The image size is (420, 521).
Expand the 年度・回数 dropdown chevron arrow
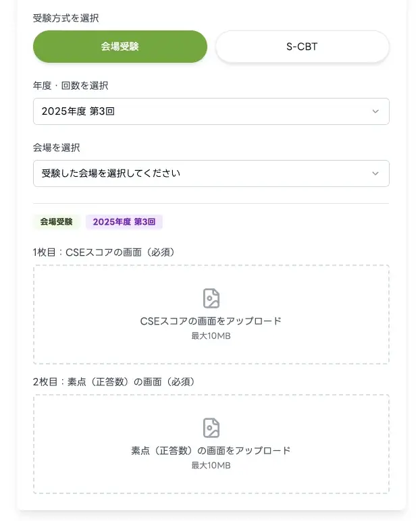coord(376,111)
